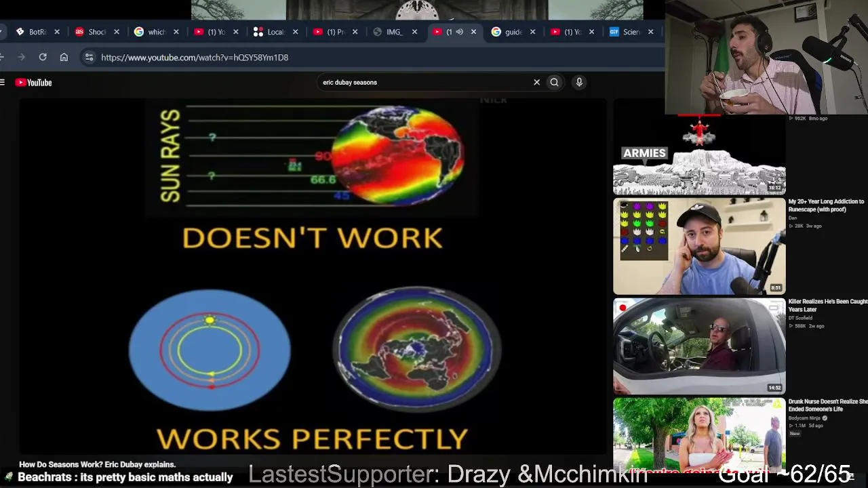Image resolution: width=868 pixels, height=488 pixels.
Task: Open 'Drunk Nurse Doesn't Realize' title
Action: (828, 405)
